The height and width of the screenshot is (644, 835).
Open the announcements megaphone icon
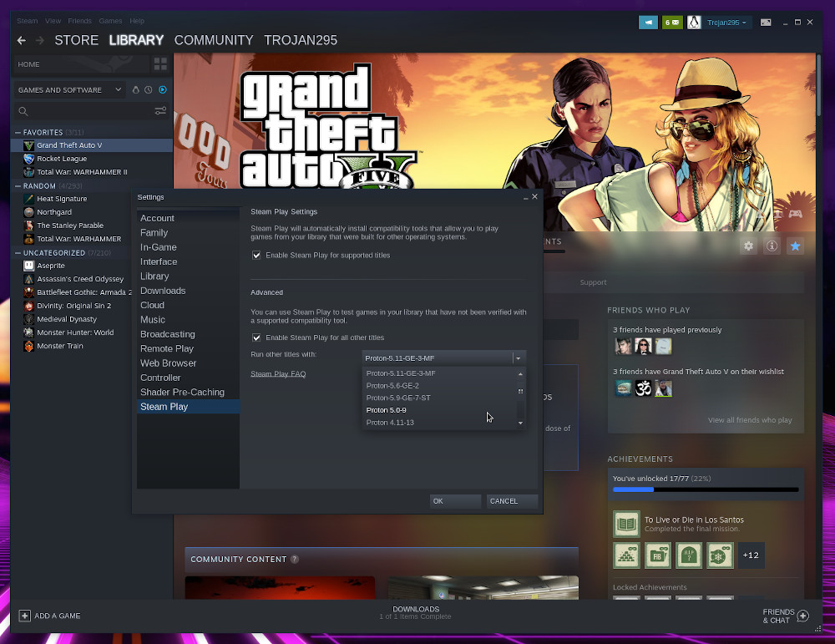point(648,23)
